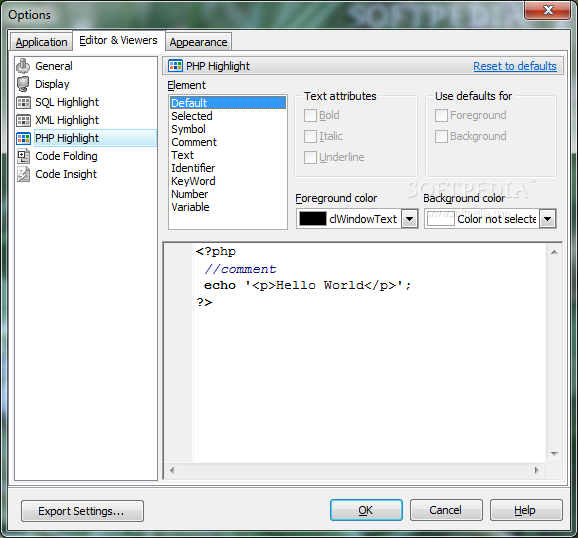Viewport: 578px width, 538px height.
Task: Click the PHP Highlight colored icon in sidebar
Action: pos(23,138)
